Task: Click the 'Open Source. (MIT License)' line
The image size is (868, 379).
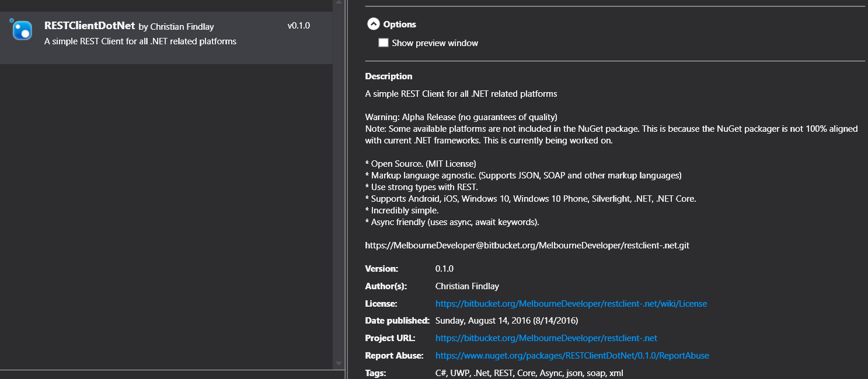Action: tap(421, 164)
